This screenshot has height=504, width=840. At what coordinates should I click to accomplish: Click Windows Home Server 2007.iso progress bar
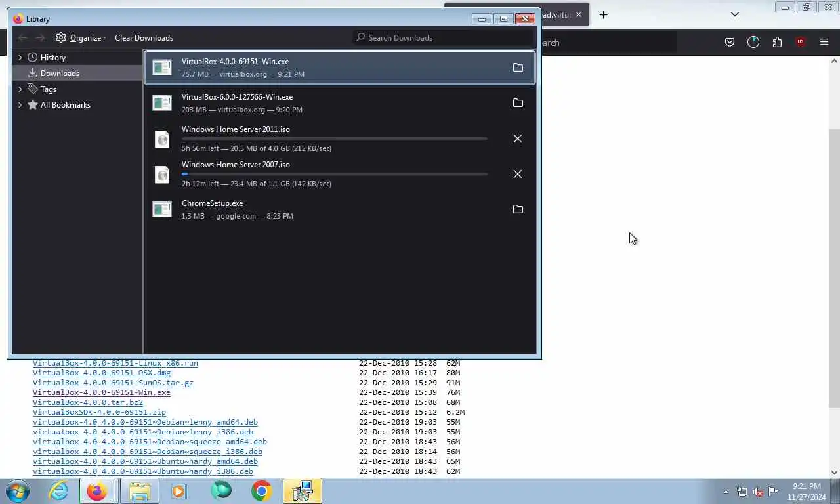coord(335,174)
